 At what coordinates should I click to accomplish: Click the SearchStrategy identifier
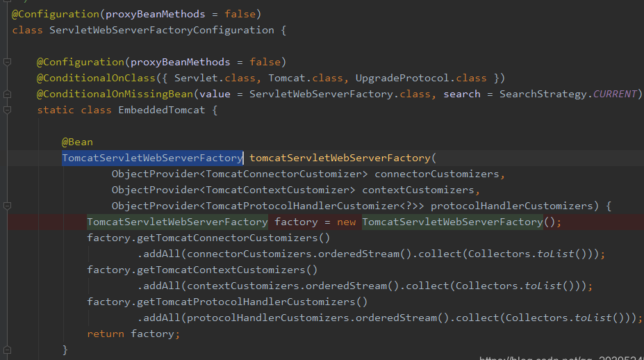tap(543, 94)
